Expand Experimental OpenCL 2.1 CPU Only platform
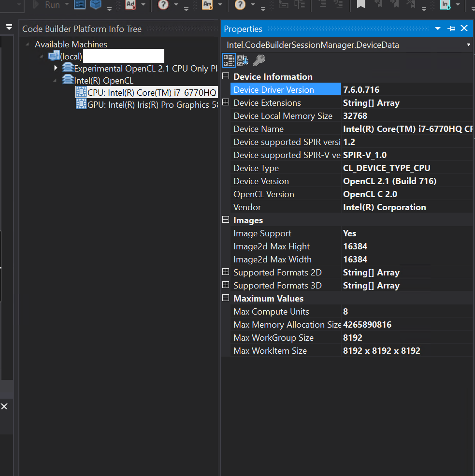 point(56,68)
